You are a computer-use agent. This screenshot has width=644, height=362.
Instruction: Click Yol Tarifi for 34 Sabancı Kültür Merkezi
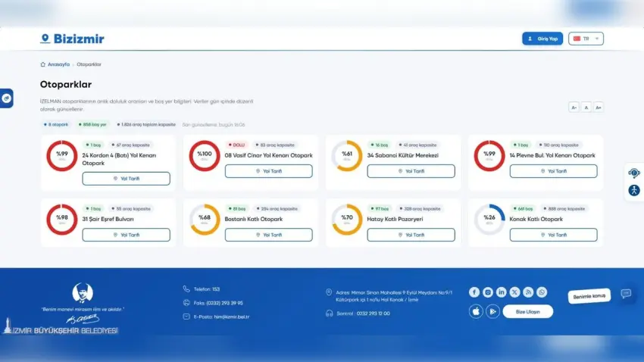[411, 171]
